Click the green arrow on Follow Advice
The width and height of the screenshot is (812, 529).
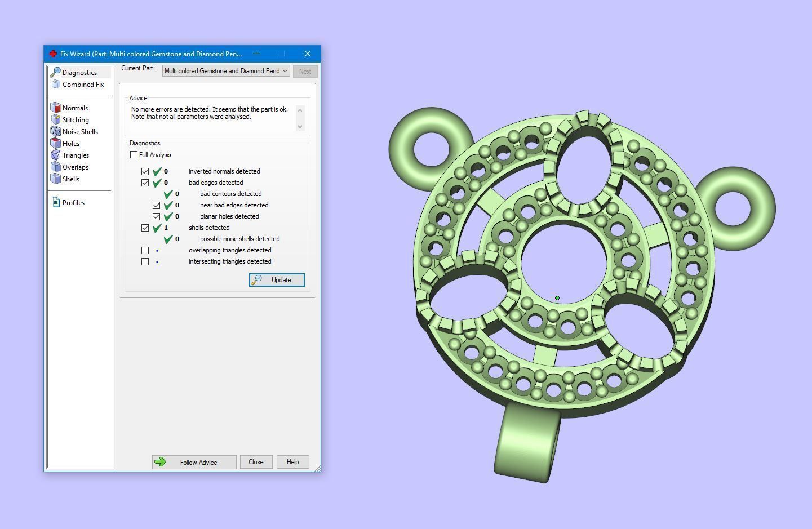(x=160, y=462)
